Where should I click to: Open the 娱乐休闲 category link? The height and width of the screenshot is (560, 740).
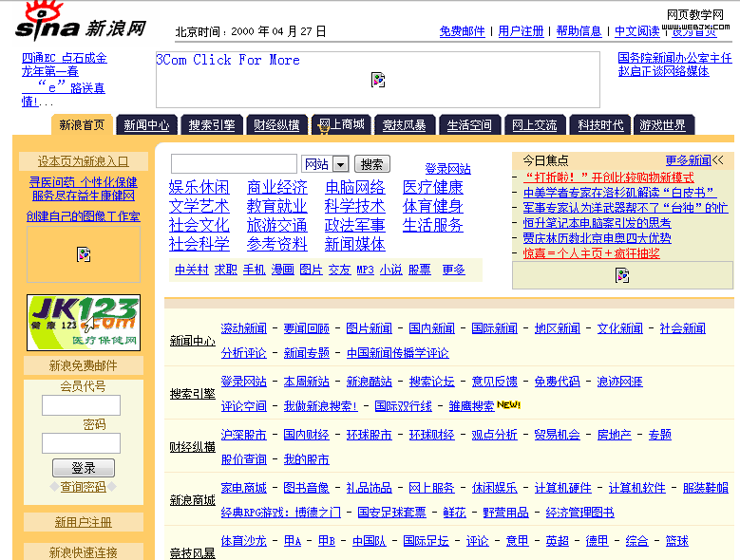[x=199, y=187]
